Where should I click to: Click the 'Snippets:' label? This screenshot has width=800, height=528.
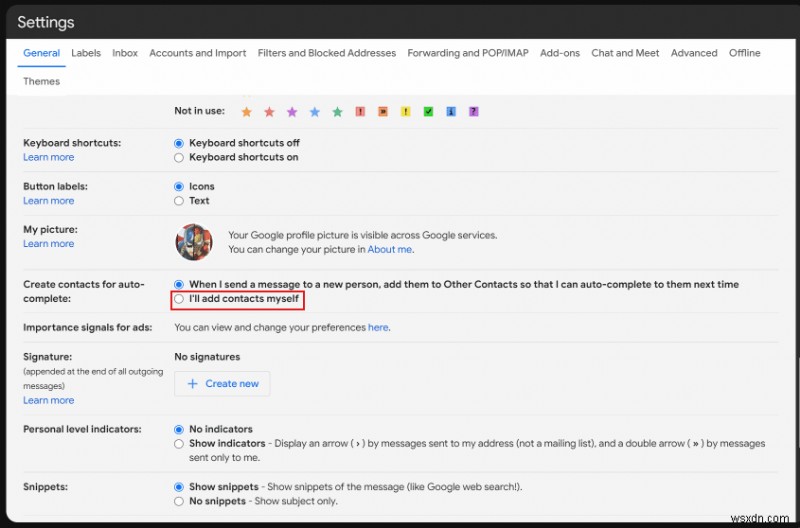45,487
